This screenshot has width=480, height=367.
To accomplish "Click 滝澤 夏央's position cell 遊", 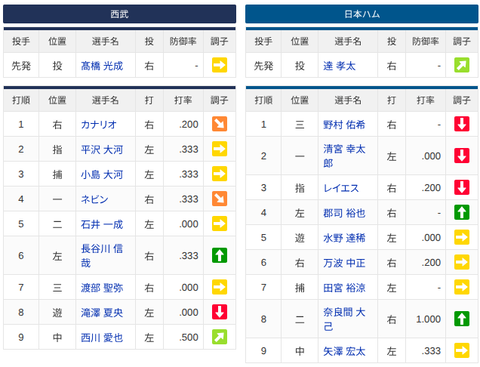I will tap(57, 313).
